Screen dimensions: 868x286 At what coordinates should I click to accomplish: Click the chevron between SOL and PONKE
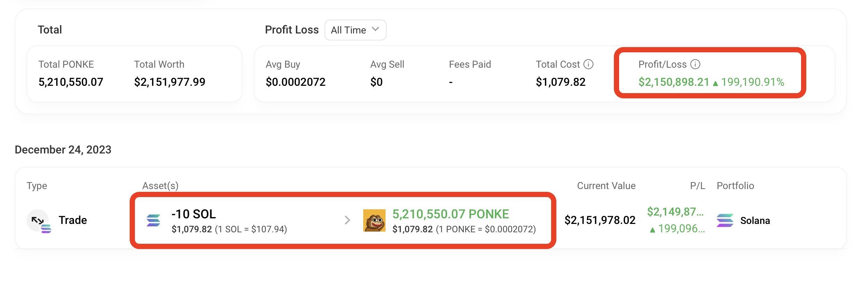[347, 220]
